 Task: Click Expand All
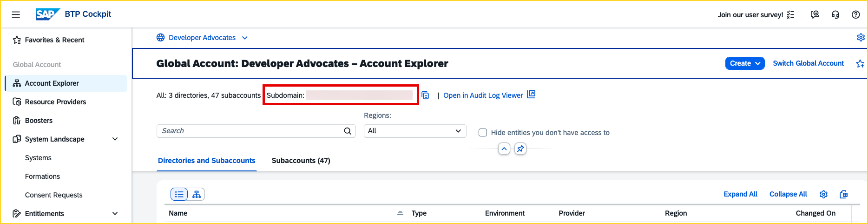(741, 194)
